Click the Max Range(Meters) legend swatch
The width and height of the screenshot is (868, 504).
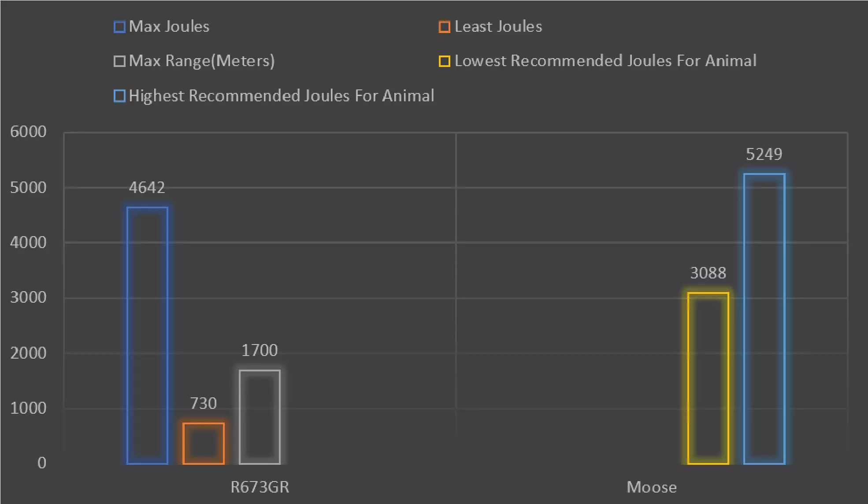(x=119, y=61)
